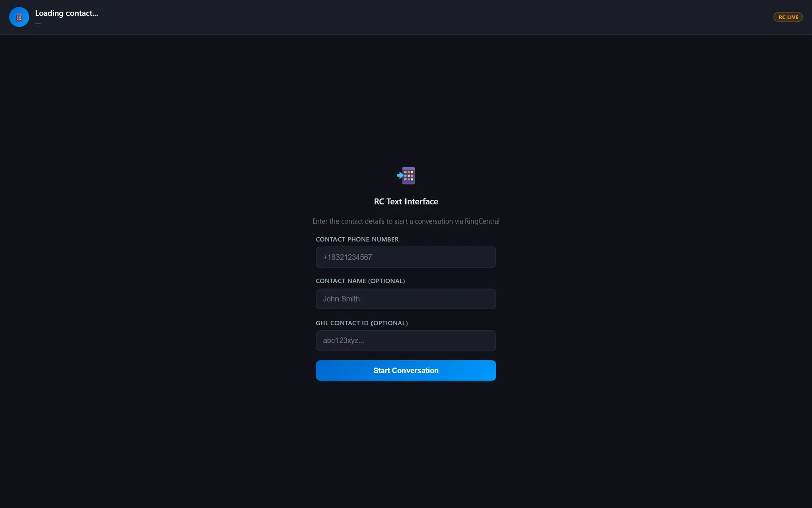The width and height of the screenshot is (812, 508).
Task: Focus the GHL Contact ID field
Action: [x=406, y=340]
